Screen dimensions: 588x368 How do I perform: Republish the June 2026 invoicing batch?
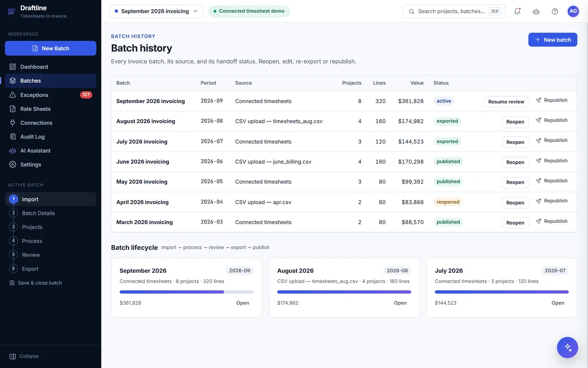552,161
